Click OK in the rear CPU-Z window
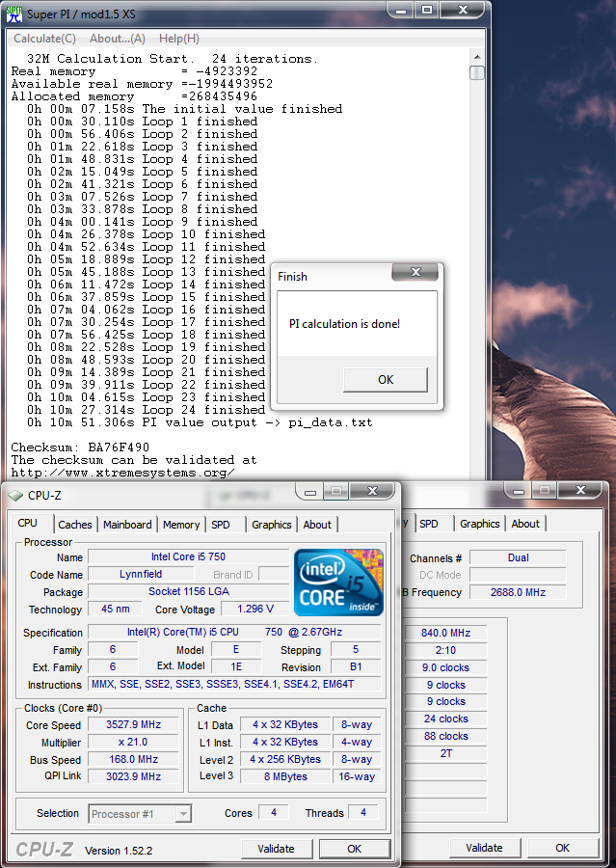This screenshot has width=616, height=868. point(562,848)
